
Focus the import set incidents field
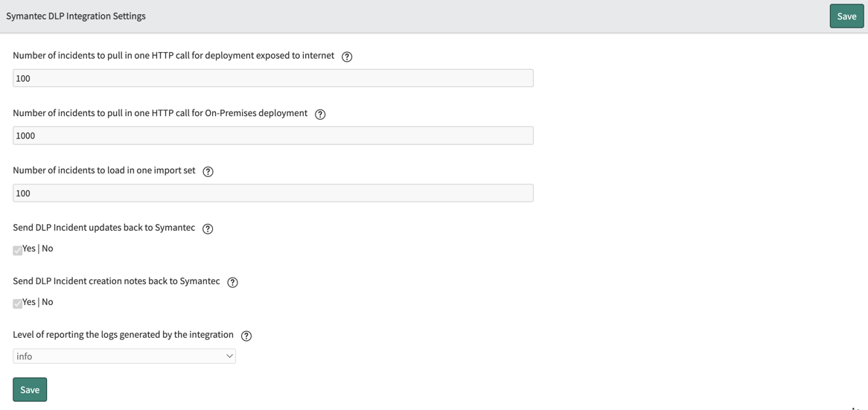(x=273, y=193)
